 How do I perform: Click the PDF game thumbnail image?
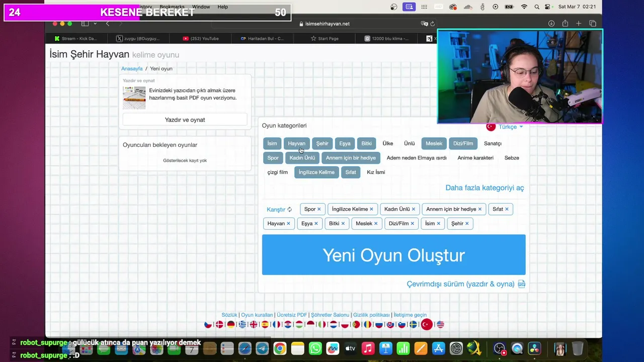pyautogui.click(x=134, y=98)
